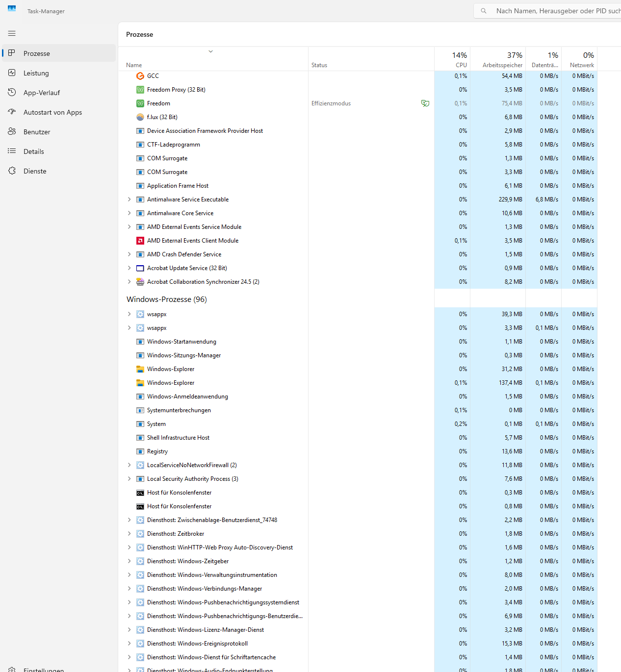The width and height of the screenshot is (621, 672).
Task: Expand AMD External Events Service Module
Action: (x=129, y=227)
